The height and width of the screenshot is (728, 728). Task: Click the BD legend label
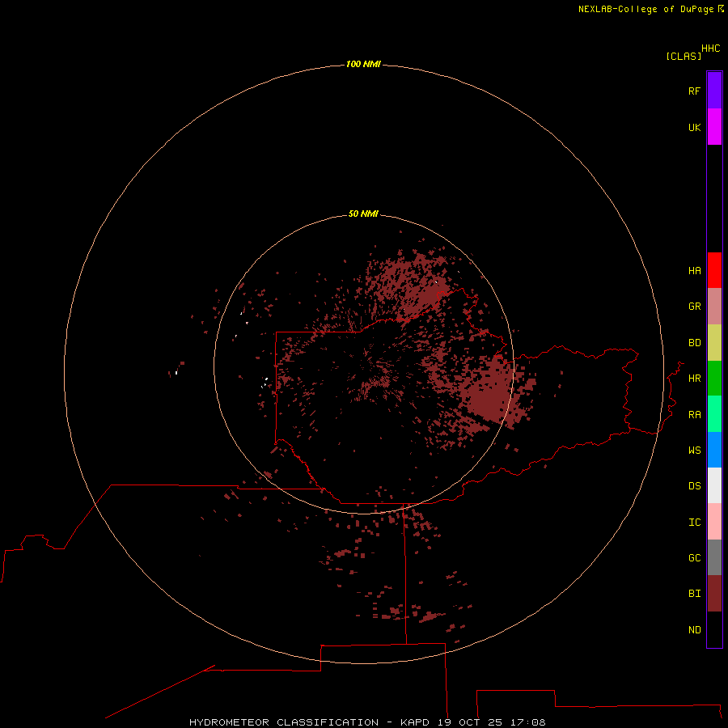(694, 342)
